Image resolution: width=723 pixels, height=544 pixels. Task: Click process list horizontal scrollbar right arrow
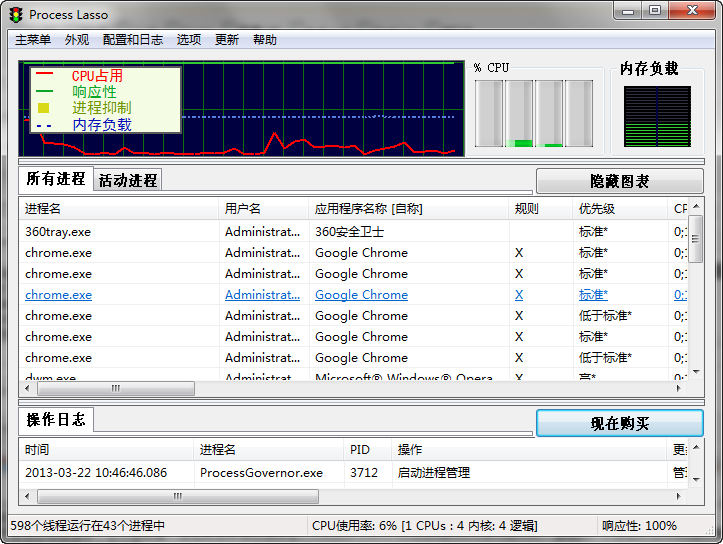pos(679,388)
